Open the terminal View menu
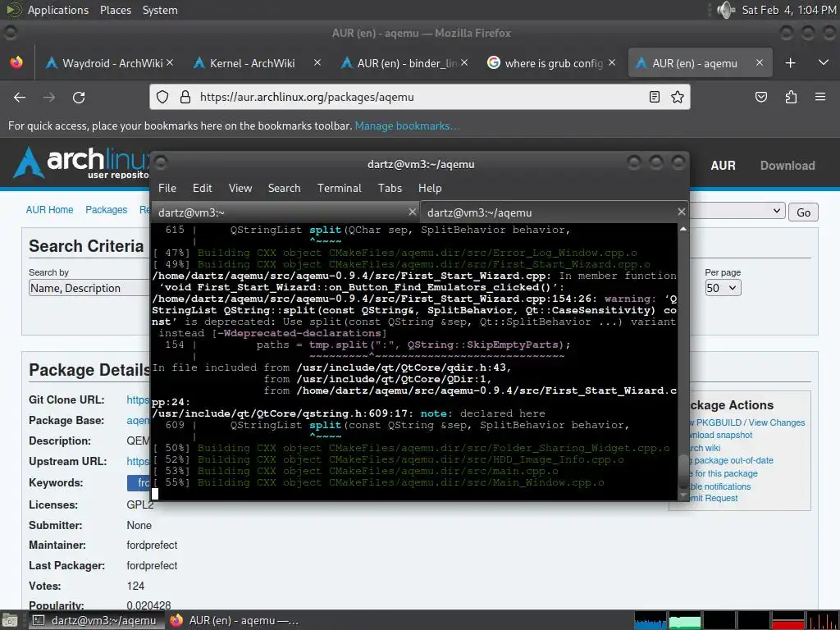The image size is (840, 630). pos(240,188)
